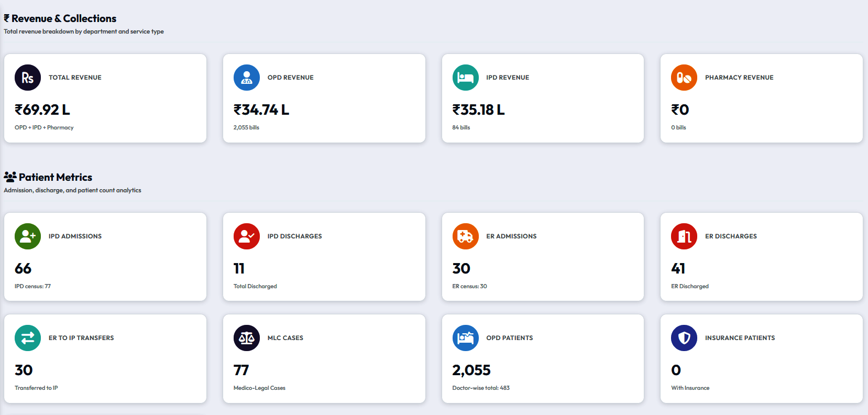This screenshot has height=415, width=868.
Task: Click the ER to IP Transfers arrows icon
Action: (28, 338)
